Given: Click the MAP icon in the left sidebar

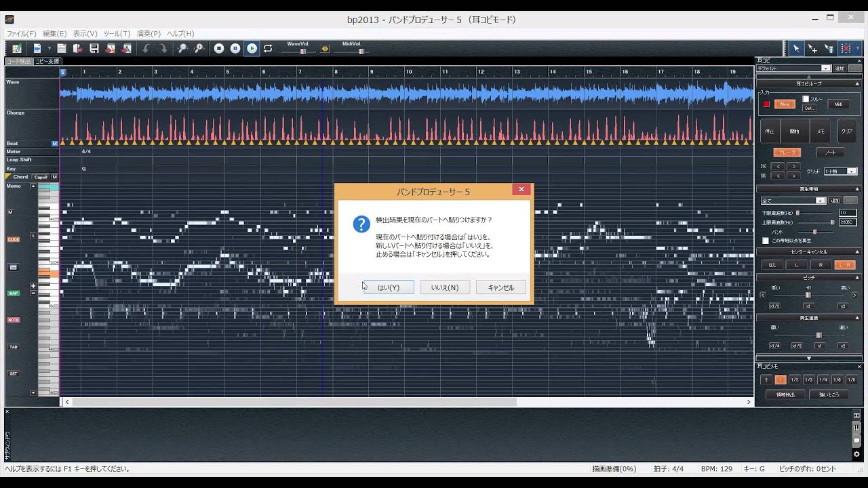Looking at the screenshot, I should pos(14,293).
